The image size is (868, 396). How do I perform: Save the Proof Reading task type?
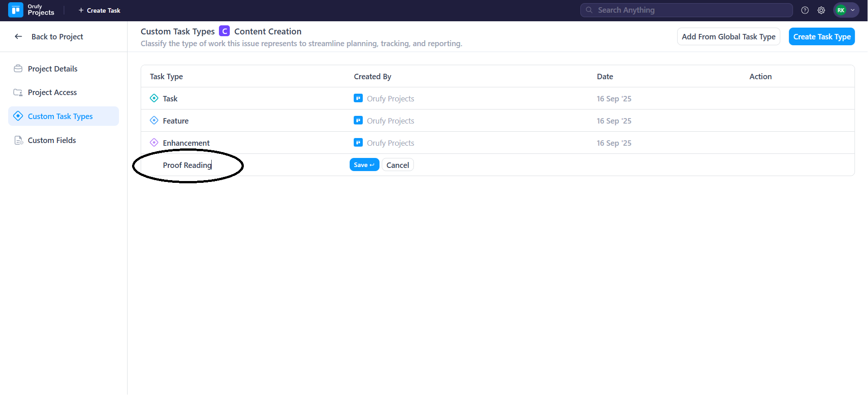(364, 165)
